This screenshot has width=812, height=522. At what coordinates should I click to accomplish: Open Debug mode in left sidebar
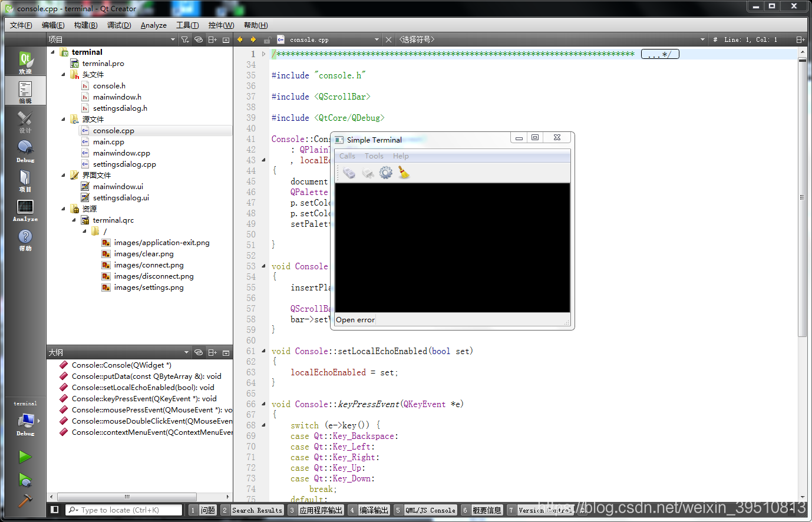click(25, 150)
